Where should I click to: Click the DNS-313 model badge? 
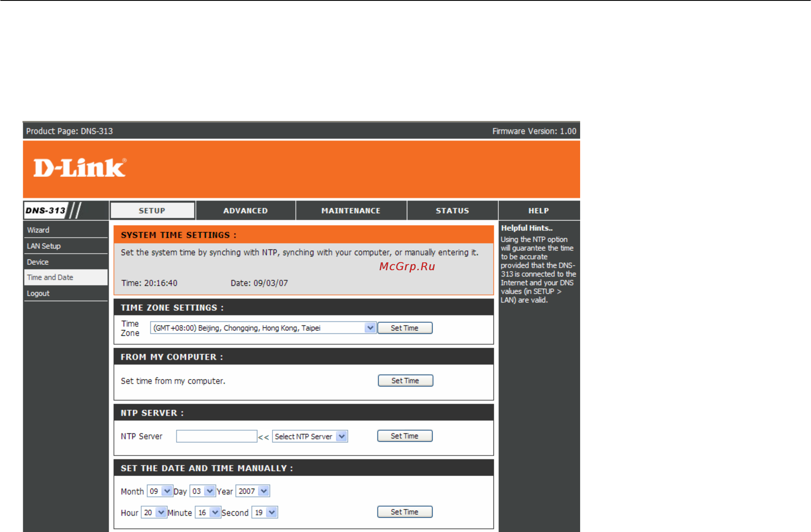(53, 210)
